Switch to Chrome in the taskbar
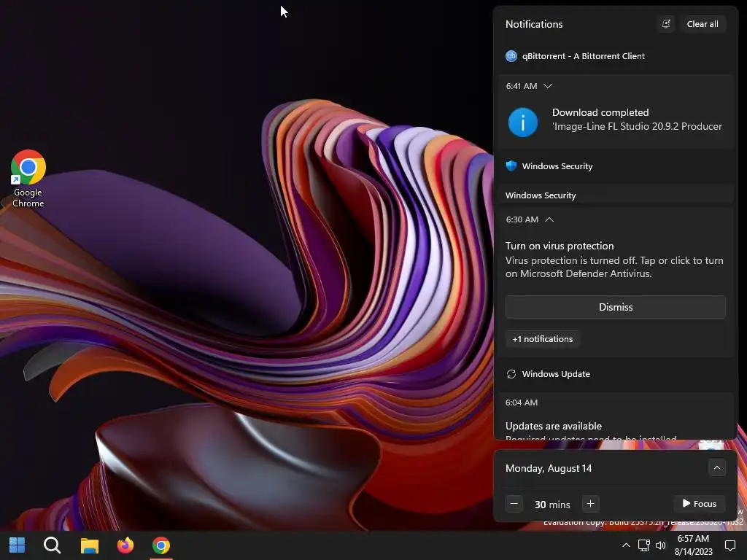 click(161, 545)
